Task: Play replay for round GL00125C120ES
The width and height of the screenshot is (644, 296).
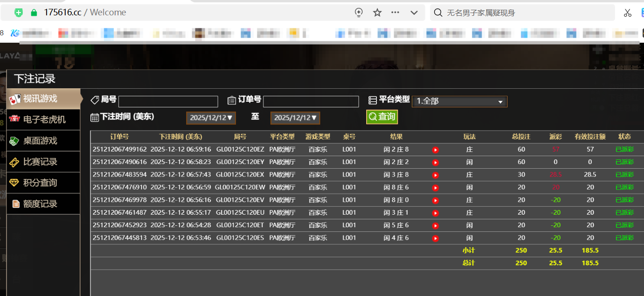Action: 435,238
